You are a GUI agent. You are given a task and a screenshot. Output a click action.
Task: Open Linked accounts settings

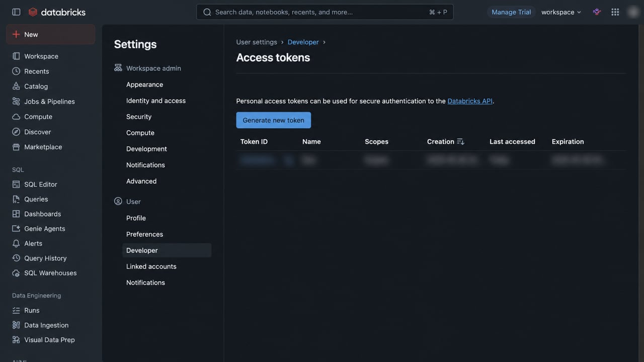coord(151,266)
